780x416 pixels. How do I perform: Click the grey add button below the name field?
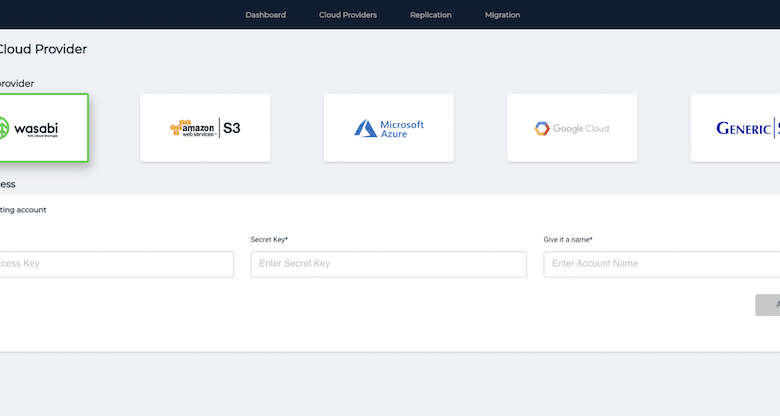pos(768,305)
